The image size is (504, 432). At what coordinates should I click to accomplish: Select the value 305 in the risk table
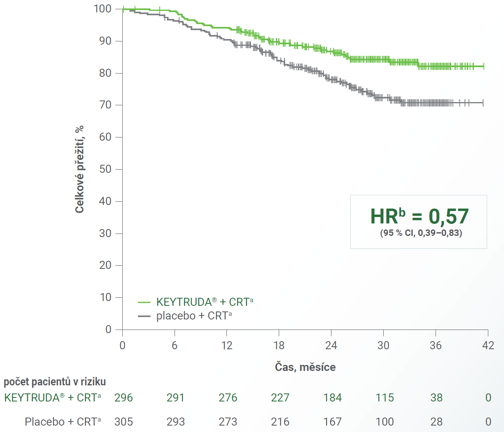pos(123,422)
